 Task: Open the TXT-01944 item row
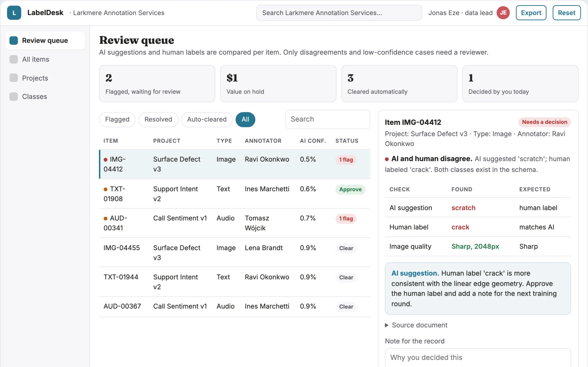pyautogui.click(x=235, y=282)
